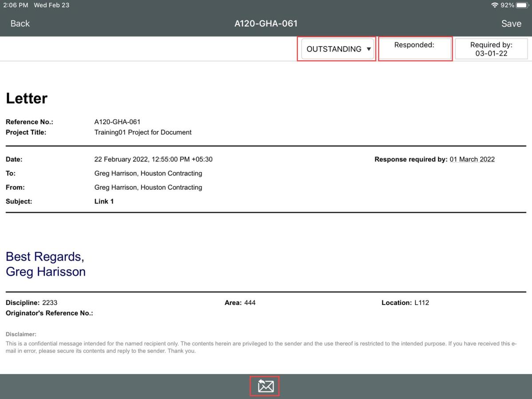Tap the reply envelope icon
Screen dimensions: 532x399
266,386
